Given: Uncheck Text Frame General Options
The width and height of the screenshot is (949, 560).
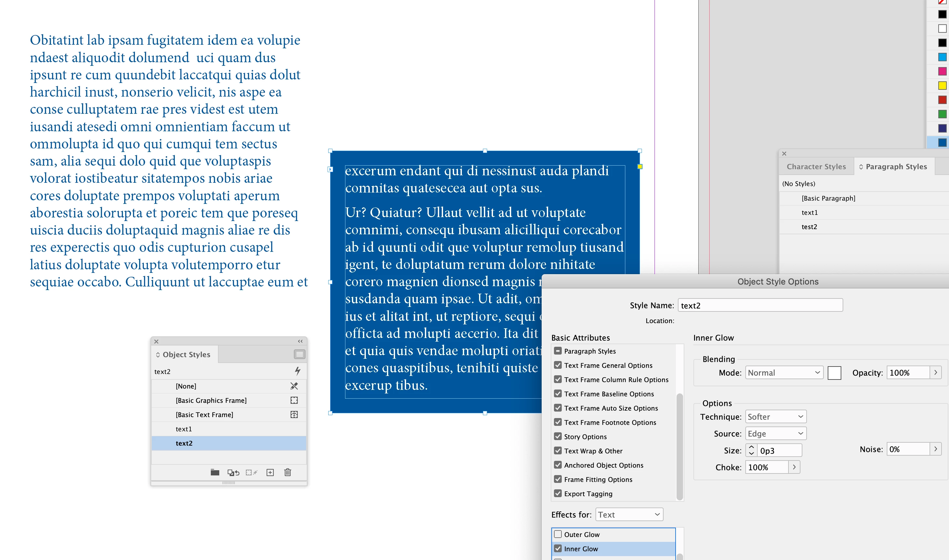Looking at the screenshot, I should [558, 365].
